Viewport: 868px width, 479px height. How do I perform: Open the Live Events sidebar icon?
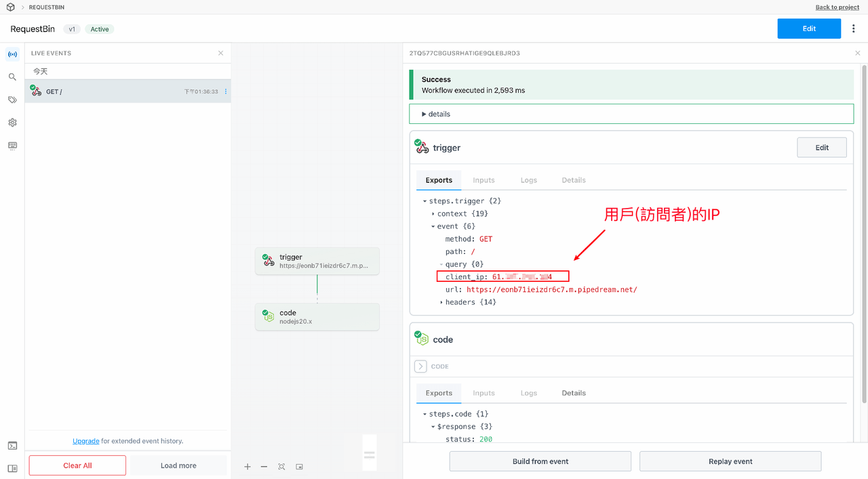pos(12,54)
